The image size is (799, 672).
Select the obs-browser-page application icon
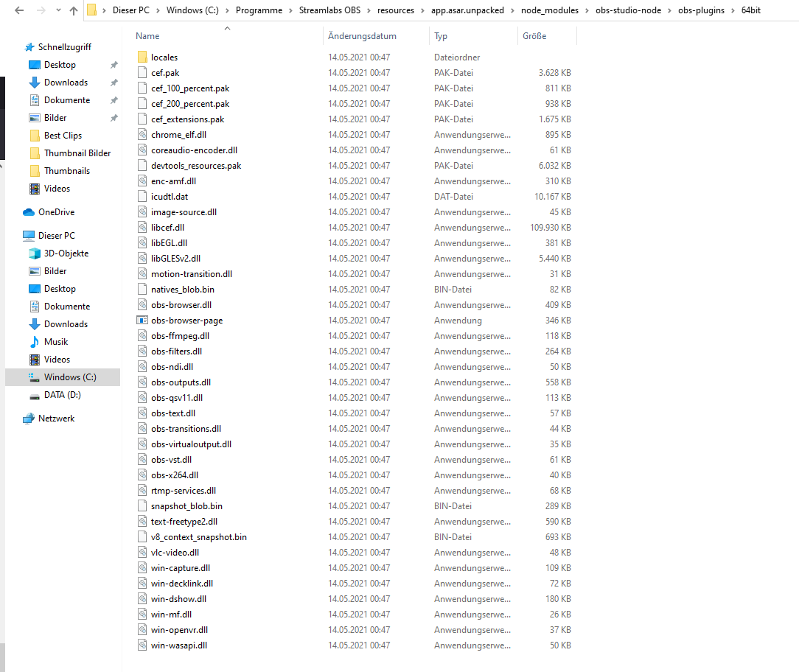tap(143, 321)
